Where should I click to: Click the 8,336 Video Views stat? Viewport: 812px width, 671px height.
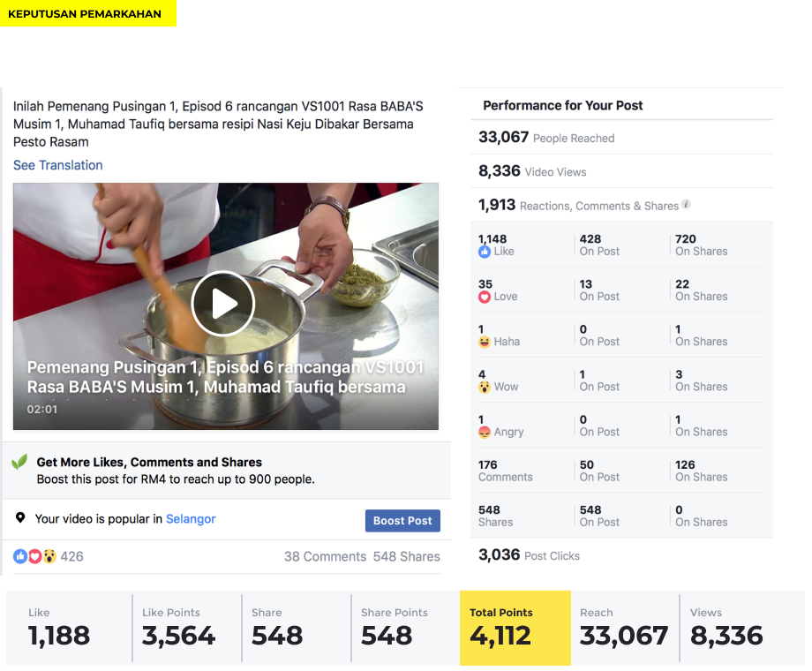pos(532,171)
